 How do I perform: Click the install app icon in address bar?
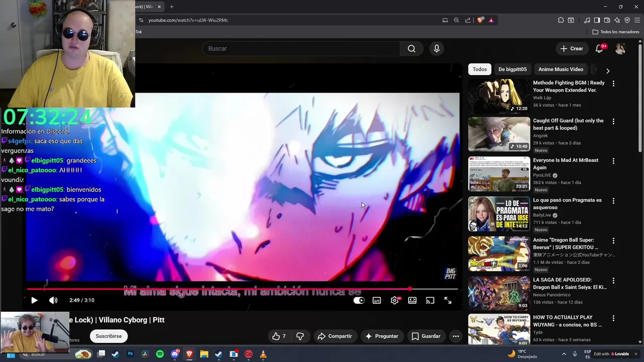point(445,20)
